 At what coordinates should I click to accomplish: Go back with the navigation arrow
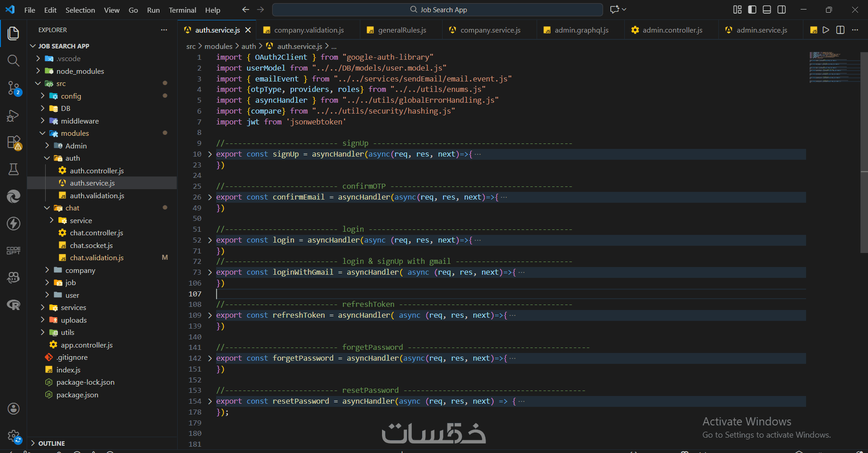pos(245,10)
